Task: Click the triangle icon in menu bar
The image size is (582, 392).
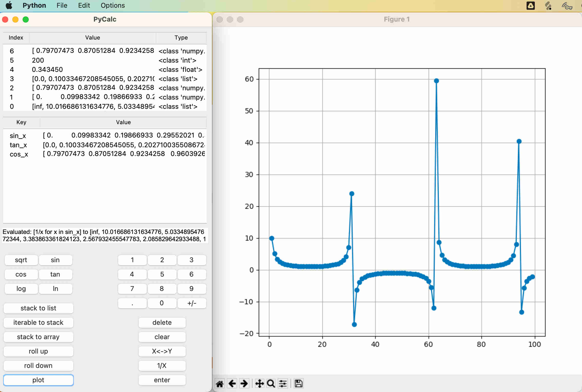Action: (530, 6)
